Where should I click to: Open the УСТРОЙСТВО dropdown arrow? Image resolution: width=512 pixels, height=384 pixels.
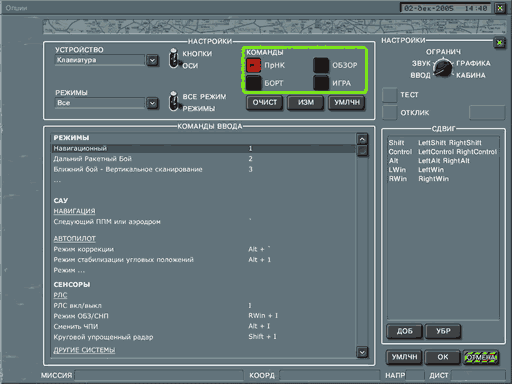(152, 60)
